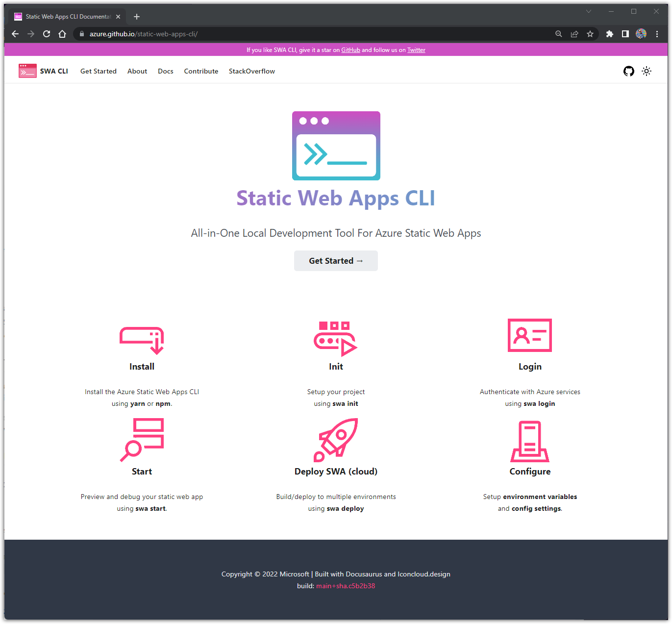The width and height of the screenshot is (672, 624).
Task: Click the 'All-in-One Local Development Tool' tagline
Action: pyautogui.click(x=336, y=233)
